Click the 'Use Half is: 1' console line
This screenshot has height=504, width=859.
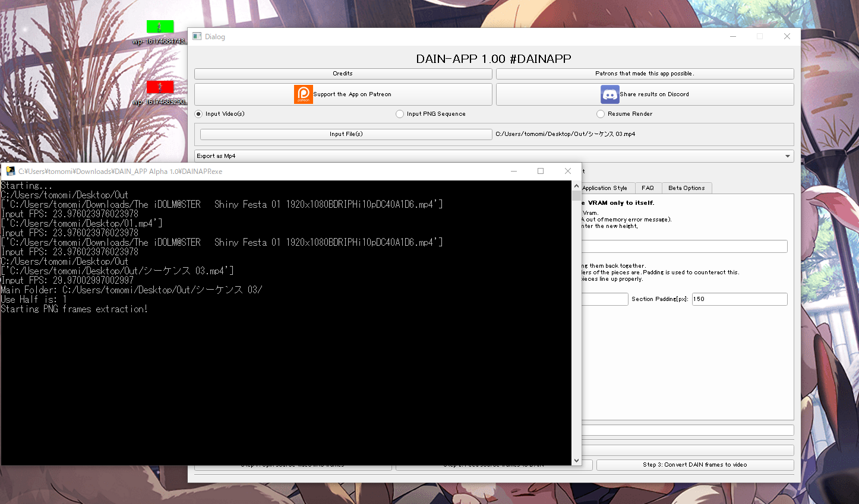34,300
